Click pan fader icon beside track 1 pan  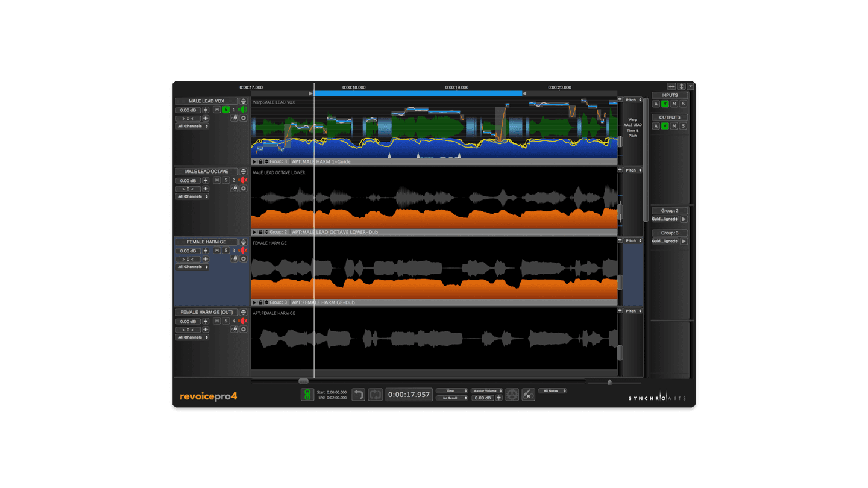[x=206, y=119]
